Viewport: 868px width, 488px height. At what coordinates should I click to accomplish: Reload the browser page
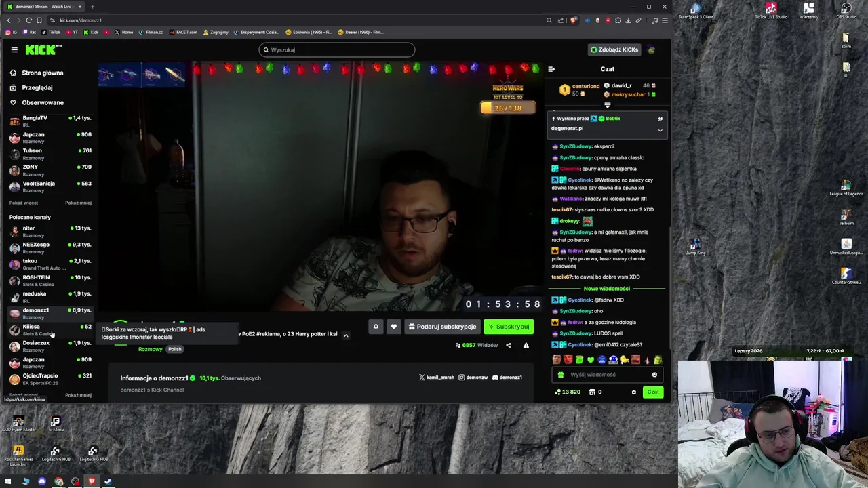point(28,20)
